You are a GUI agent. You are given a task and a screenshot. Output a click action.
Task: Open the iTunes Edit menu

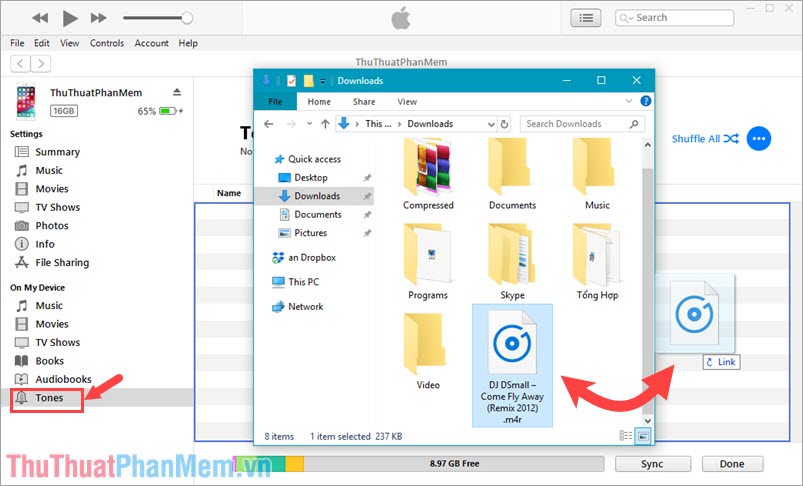point(41,43)
